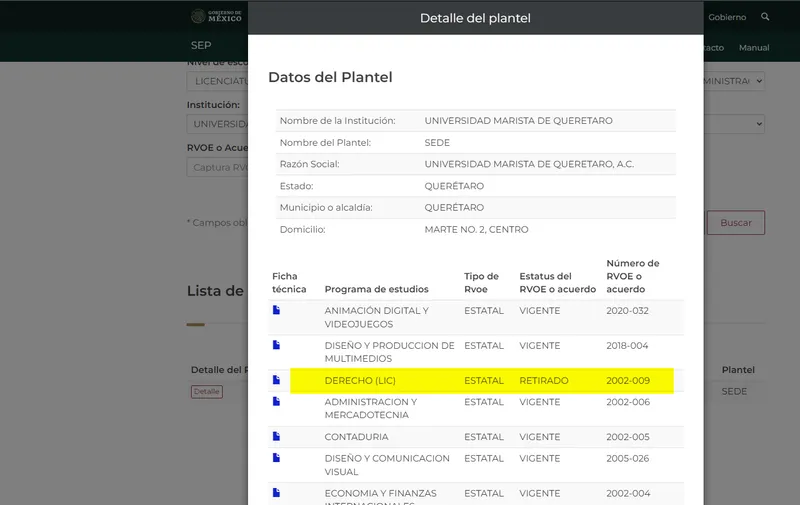Select RVOE number 2002-006

tap(628, 402)
